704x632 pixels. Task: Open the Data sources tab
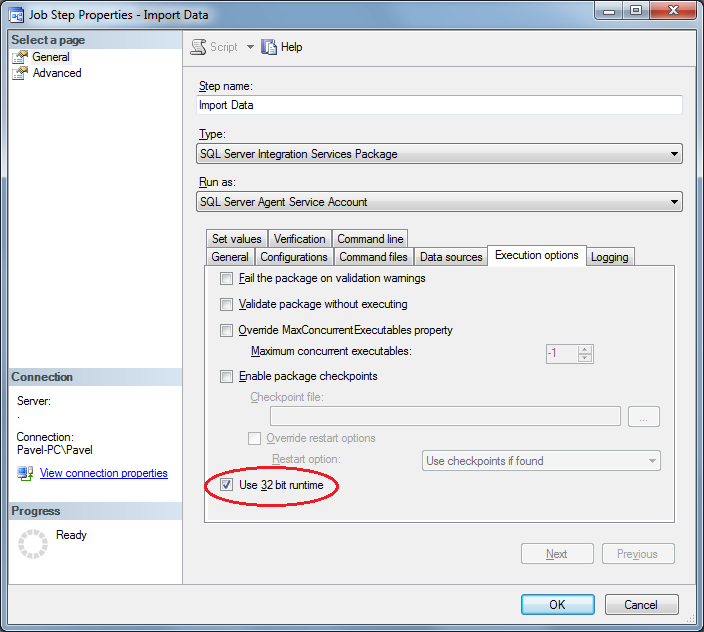(450, 257)
